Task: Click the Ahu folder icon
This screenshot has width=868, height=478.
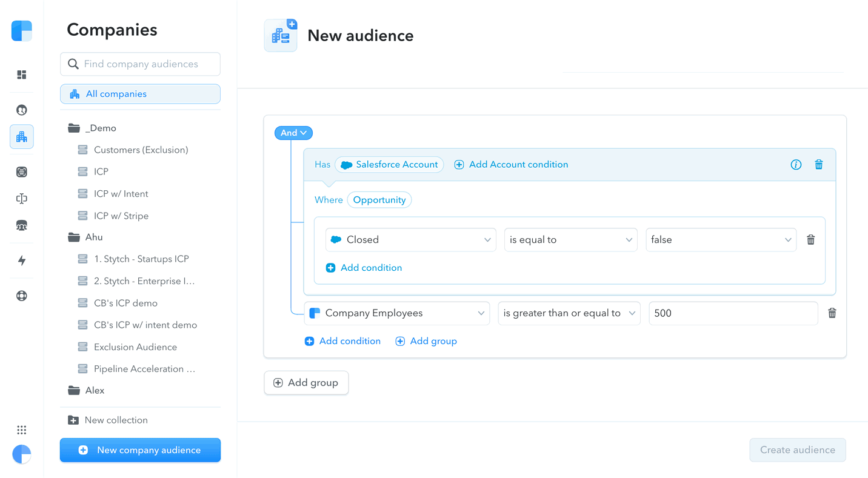Action: click(x=74, y=237)
